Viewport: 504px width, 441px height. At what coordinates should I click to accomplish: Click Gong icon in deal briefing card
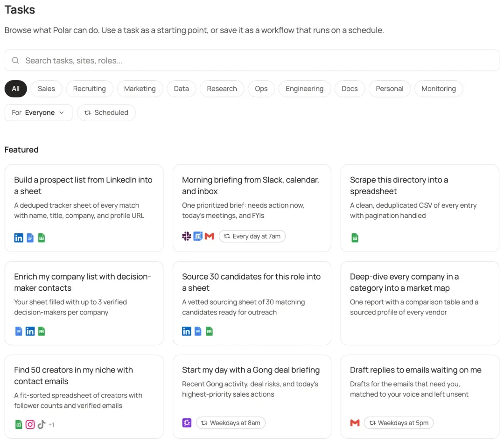187,423
